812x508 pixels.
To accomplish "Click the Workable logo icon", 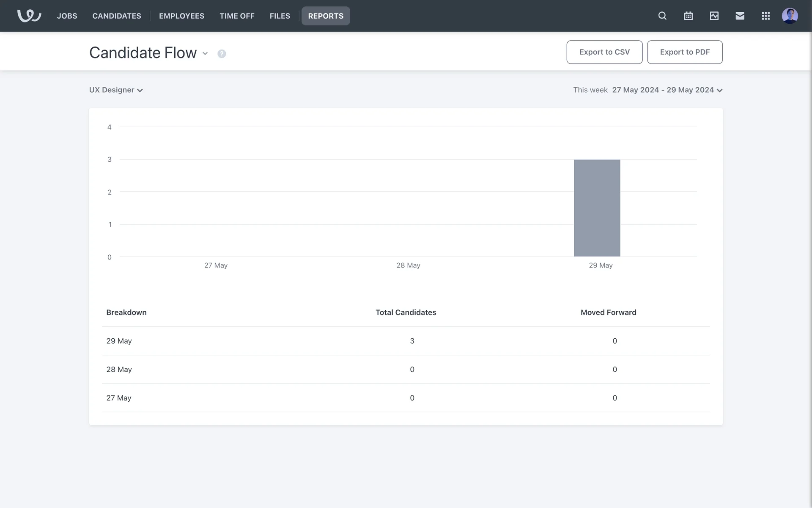I will coord(29,16).
